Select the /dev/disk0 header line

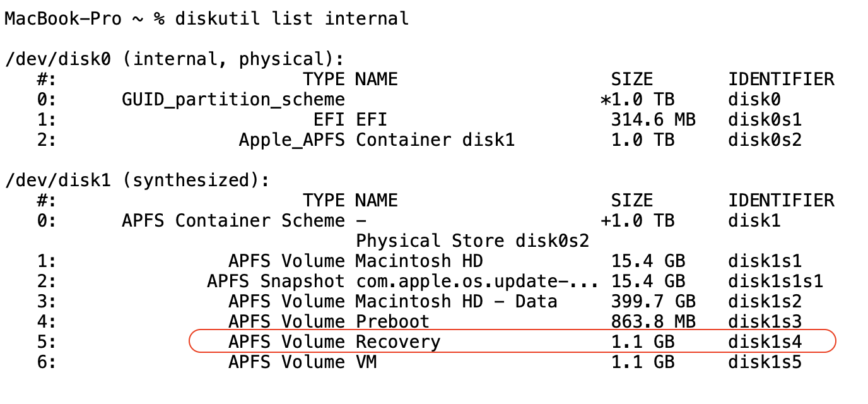click(175, 59)
